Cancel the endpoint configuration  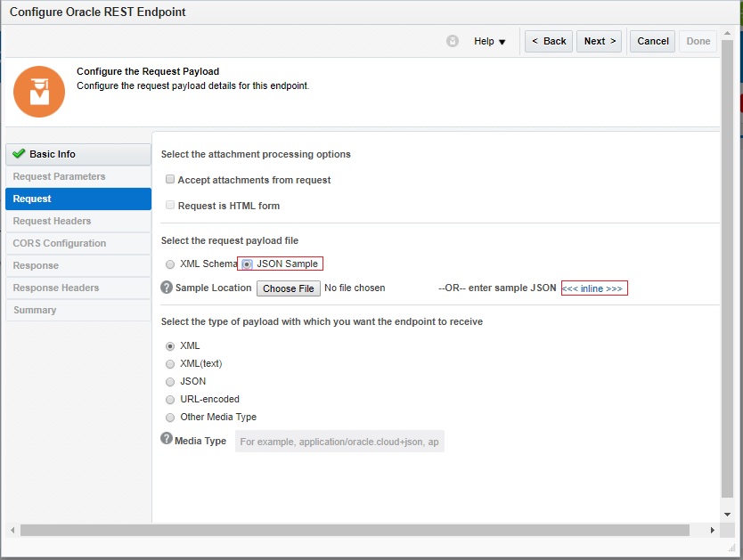[x=652, y=41]
